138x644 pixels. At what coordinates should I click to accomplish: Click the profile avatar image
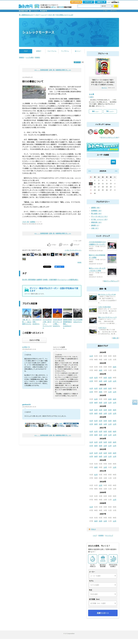103,66
